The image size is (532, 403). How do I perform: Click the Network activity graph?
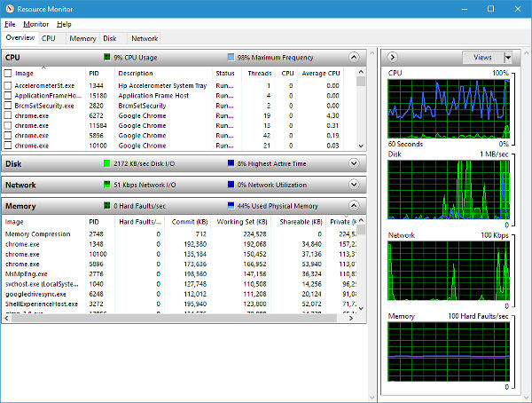[x=449, y=271]
